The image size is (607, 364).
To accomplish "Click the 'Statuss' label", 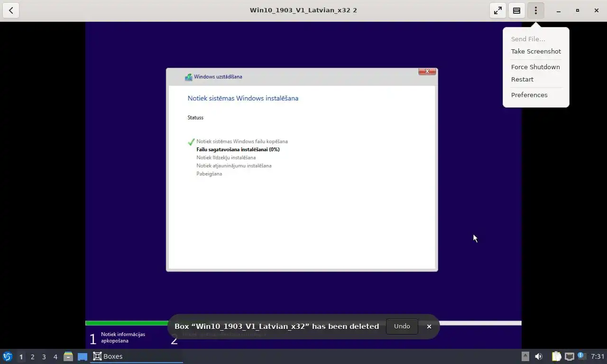I will coord(195,118).
